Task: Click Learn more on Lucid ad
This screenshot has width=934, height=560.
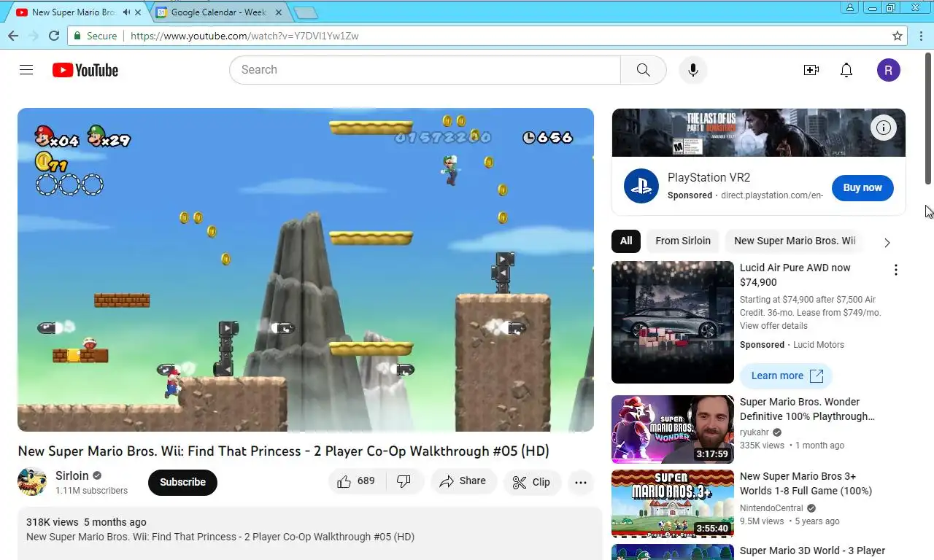Action: point(786,376)
